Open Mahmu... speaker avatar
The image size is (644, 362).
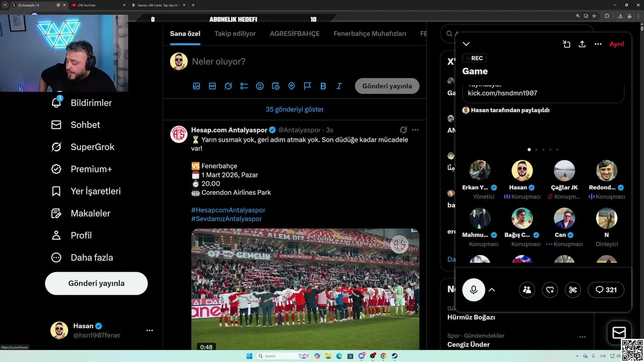tap(480, 218)
